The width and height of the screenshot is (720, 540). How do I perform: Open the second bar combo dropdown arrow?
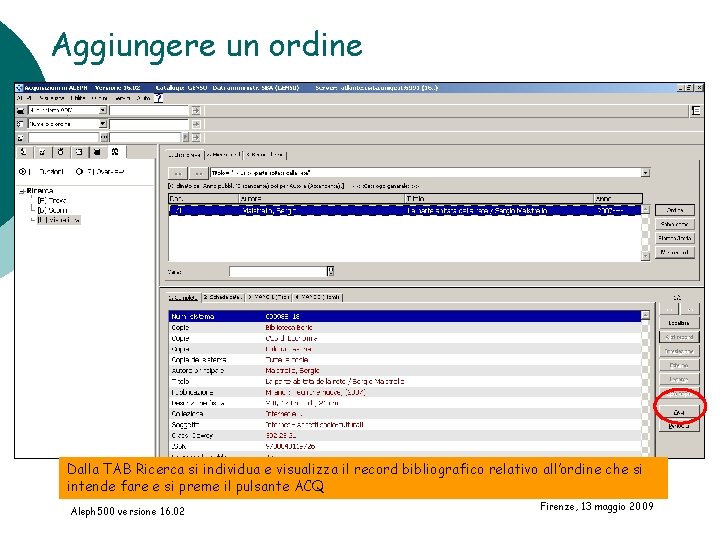[x=103, y=124]
